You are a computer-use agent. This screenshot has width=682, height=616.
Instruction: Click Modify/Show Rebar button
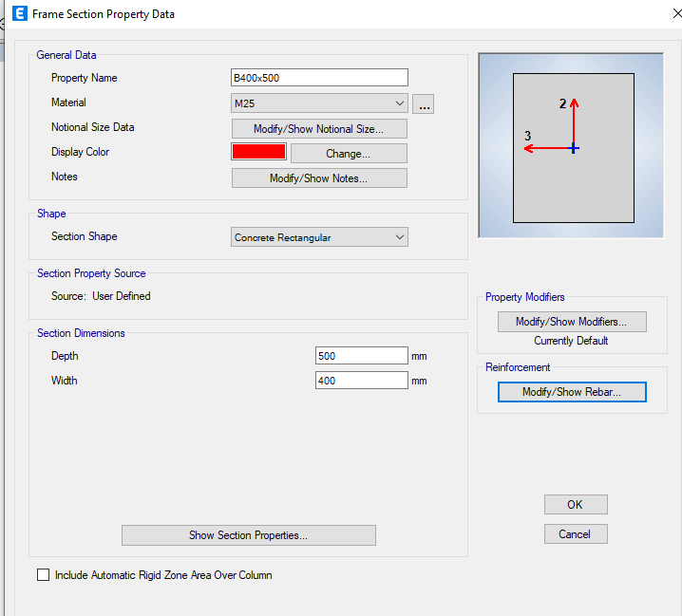[x=572, y=392]
